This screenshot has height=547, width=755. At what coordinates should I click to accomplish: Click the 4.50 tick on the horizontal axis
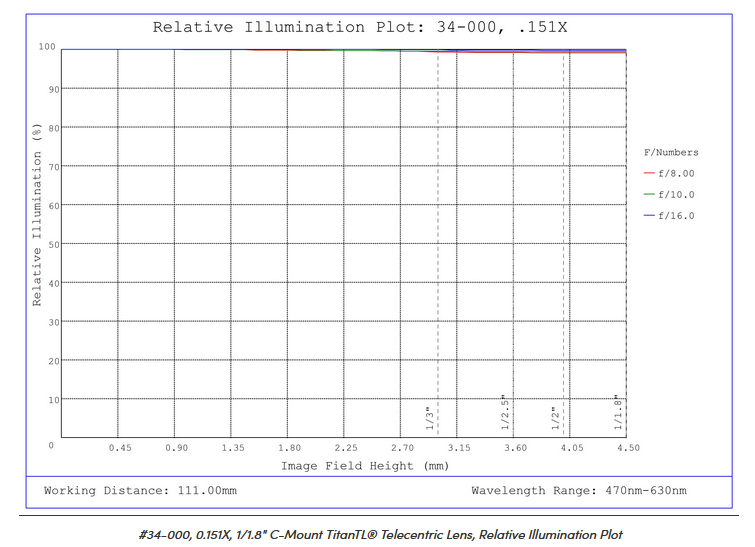coord(627,448)
